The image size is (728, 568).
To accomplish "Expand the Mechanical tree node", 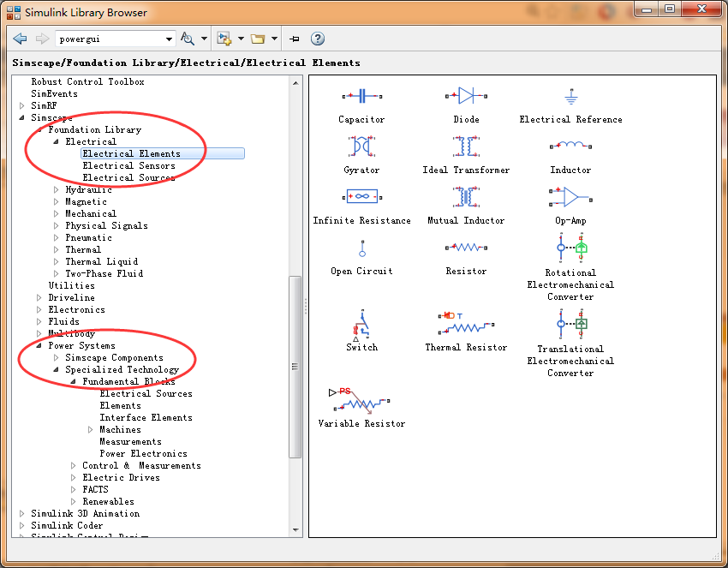I will tap(57, 213).
